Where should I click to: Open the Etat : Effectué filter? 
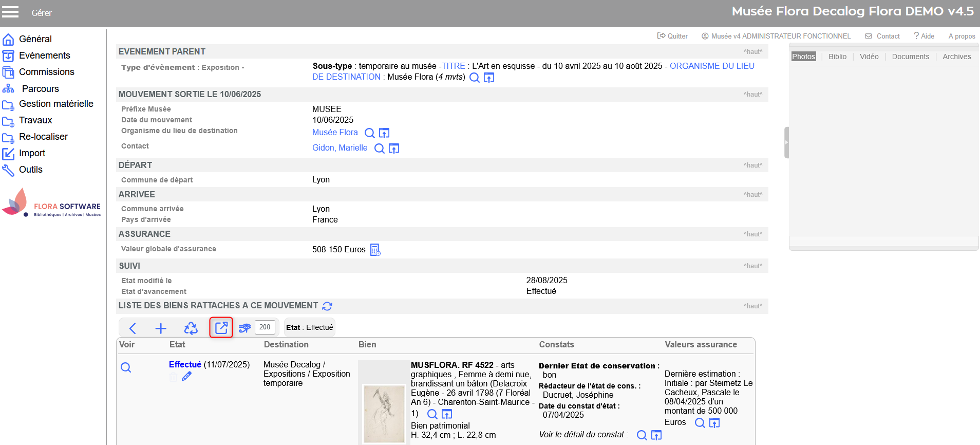(x=310, y=327)
